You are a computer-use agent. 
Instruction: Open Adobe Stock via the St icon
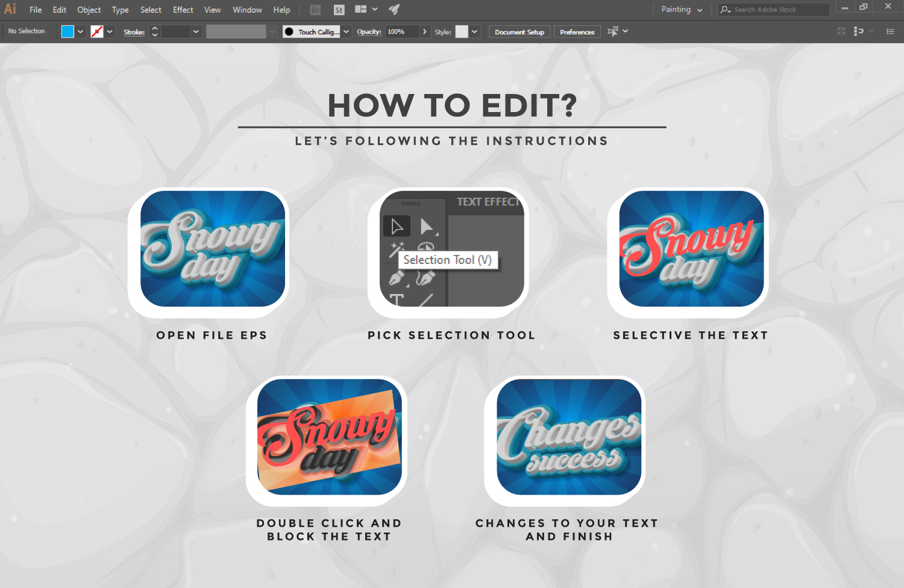[338, 9]
